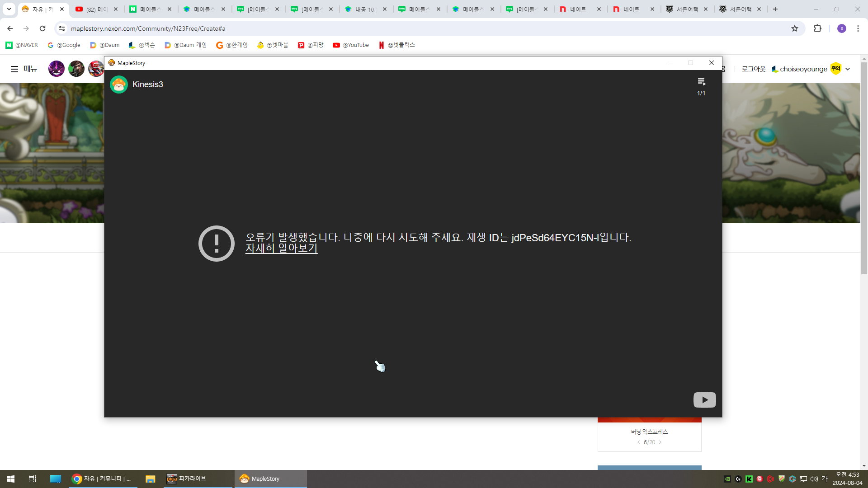
Task: Reload the page with the refresh icon
Action: [x=42, y=28]
